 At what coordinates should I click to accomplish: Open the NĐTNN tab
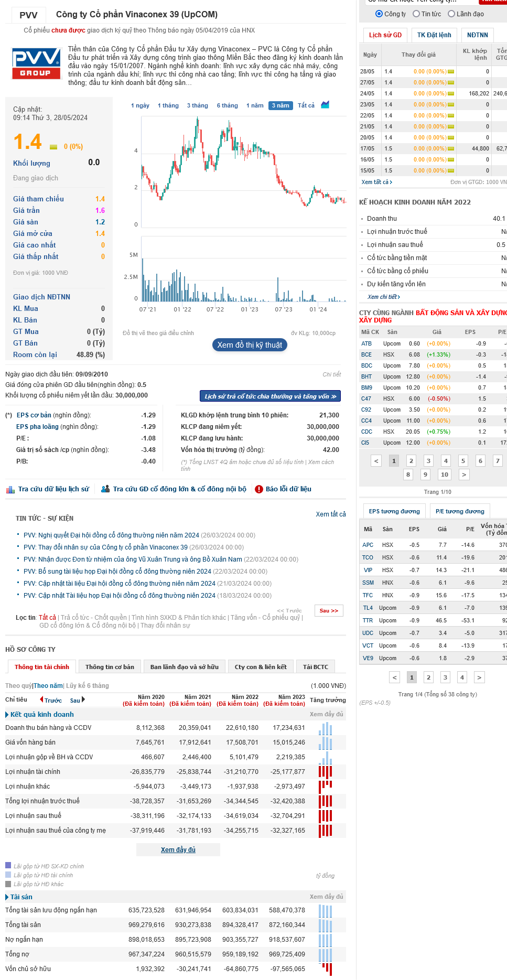click(477, 35)
